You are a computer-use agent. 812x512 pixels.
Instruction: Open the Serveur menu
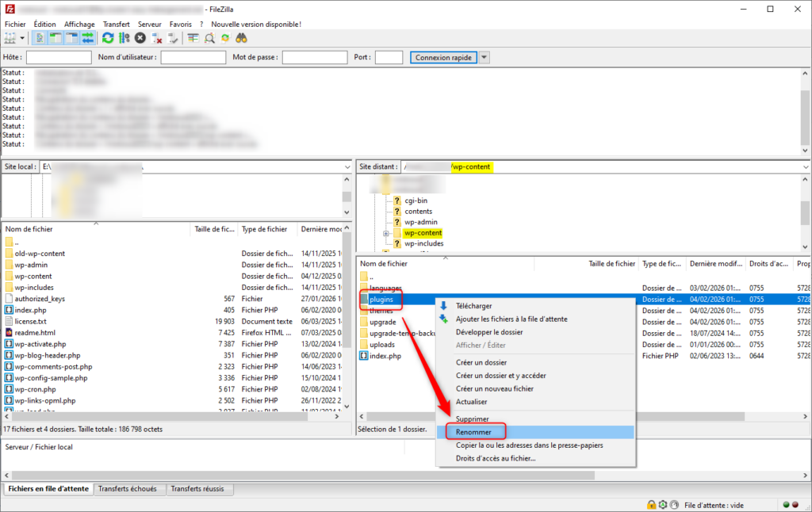150,24
